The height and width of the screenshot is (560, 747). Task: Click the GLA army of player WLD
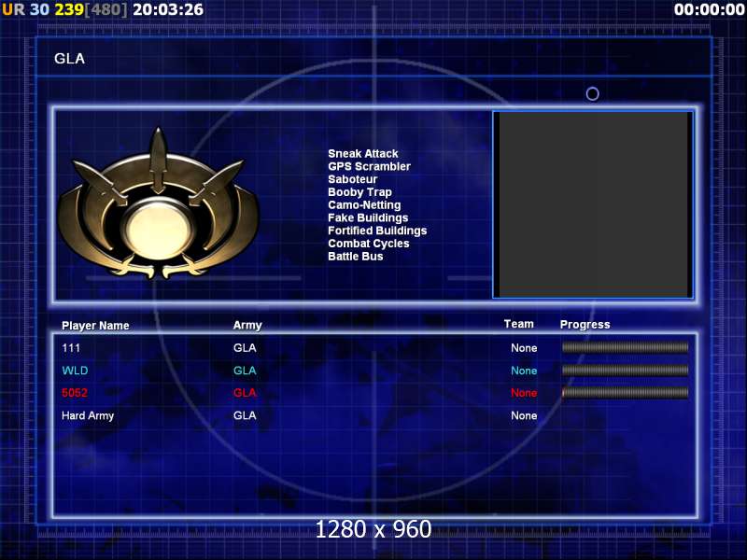tap(245, 371)
